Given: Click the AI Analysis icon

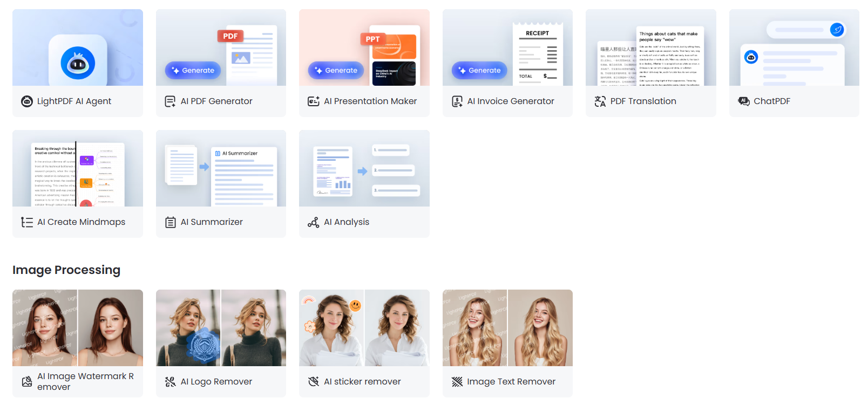Looking at the screenshot, I should (313, 222).
